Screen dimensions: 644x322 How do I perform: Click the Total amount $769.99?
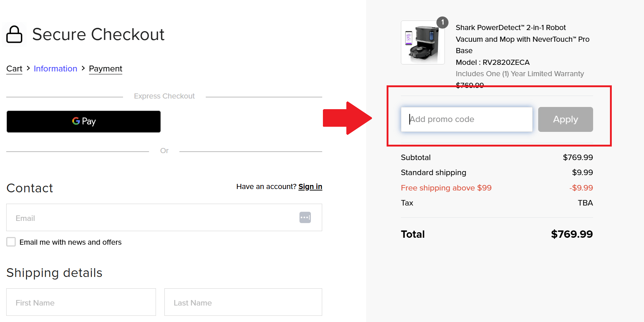point(572,234)
